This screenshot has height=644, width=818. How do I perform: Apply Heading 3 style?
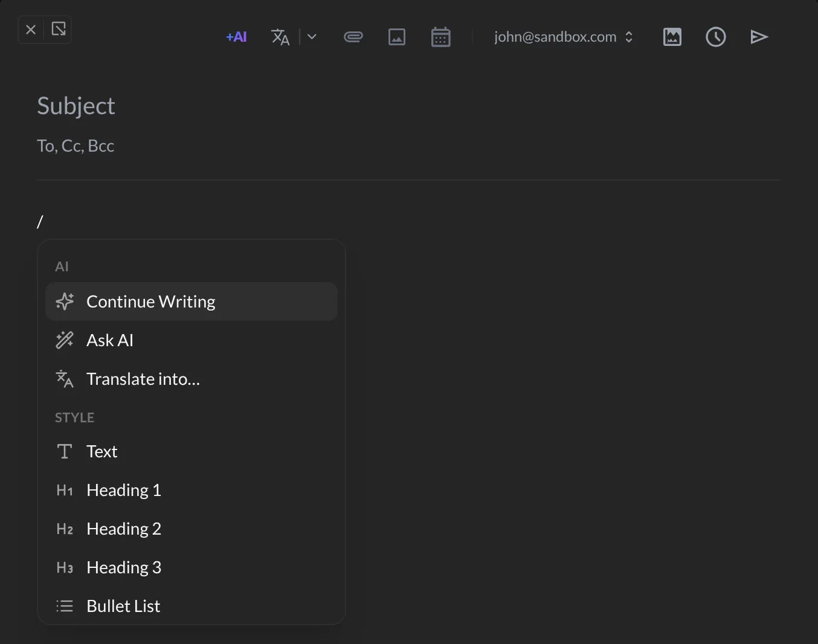[192, 567]
